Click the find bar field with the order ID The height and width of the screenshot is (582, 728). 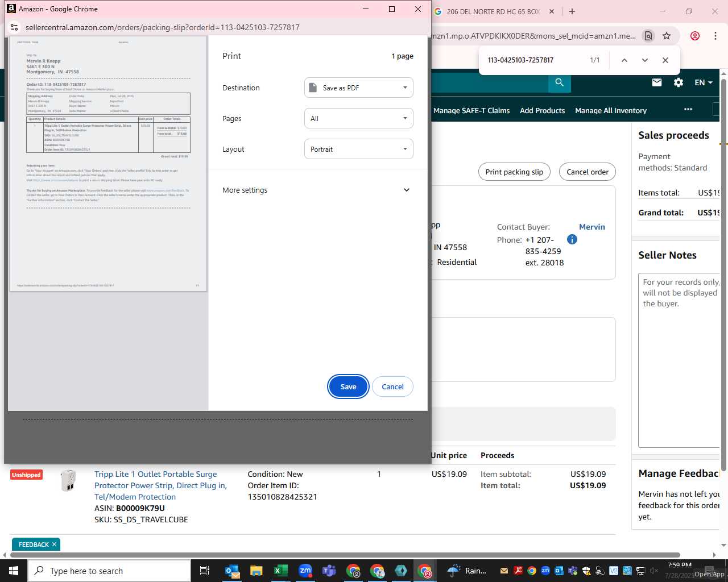(x=535, y=60)
